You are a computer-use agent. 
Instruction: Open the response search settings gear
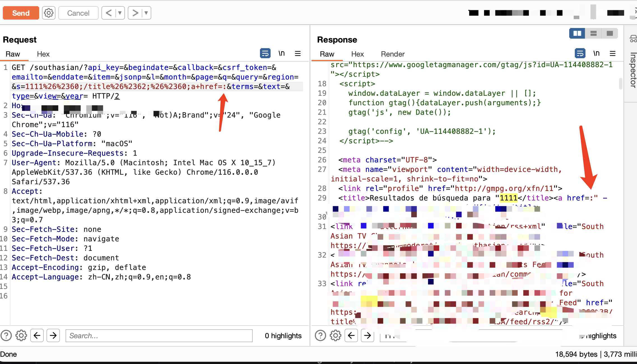point(335,335)
